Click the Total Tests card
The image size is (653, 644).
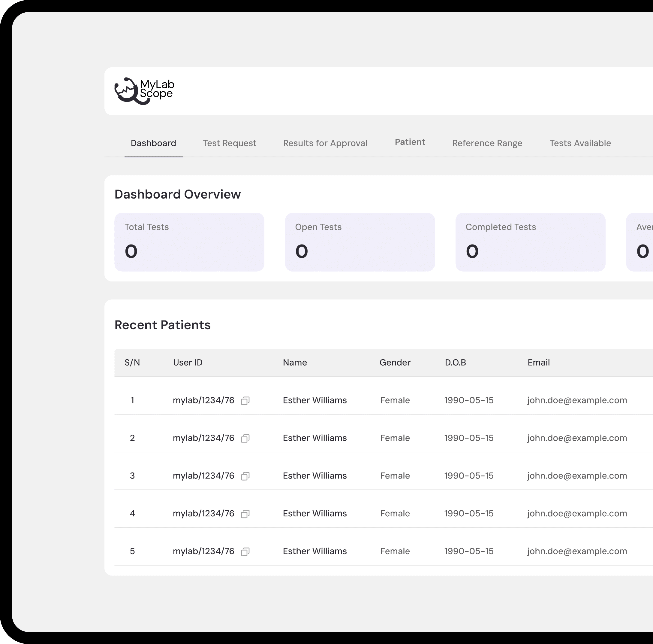[x=189, y=242]
